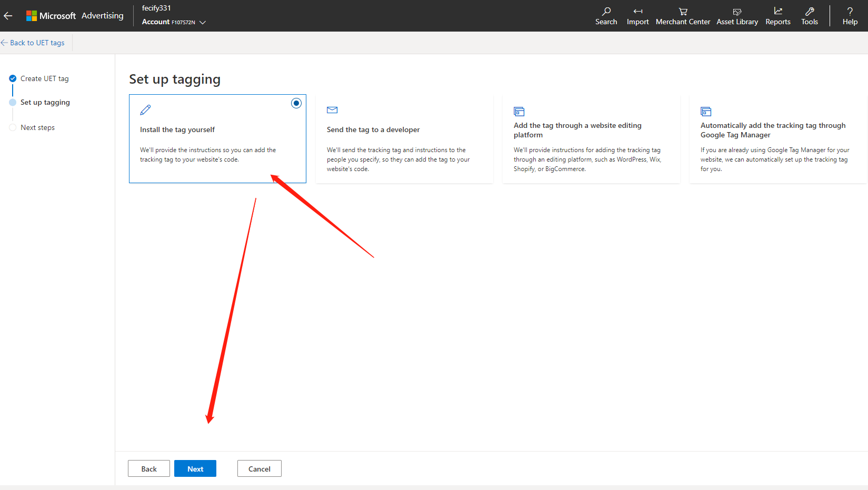Screen dimensions: 868x490
Task: Go back to UET tags
Action: pos(33,43)
